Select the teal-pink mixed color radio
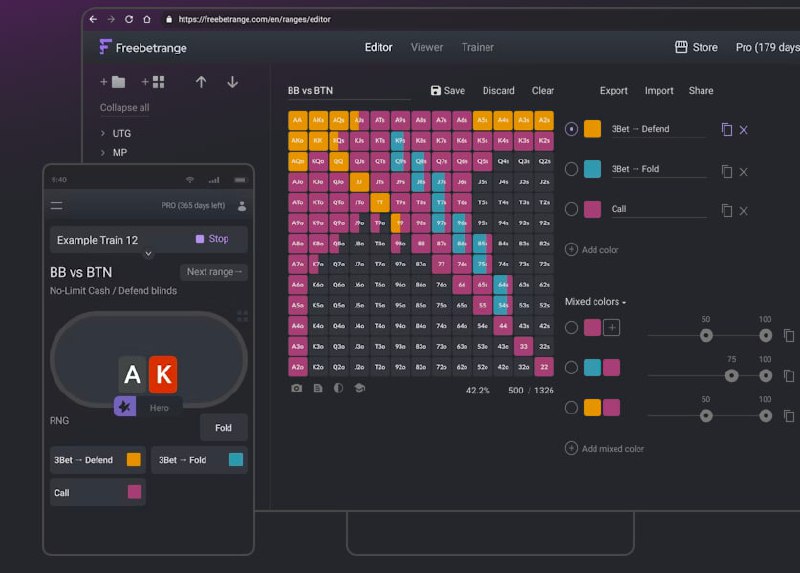800x573 pixels. (x=571, y=367)
